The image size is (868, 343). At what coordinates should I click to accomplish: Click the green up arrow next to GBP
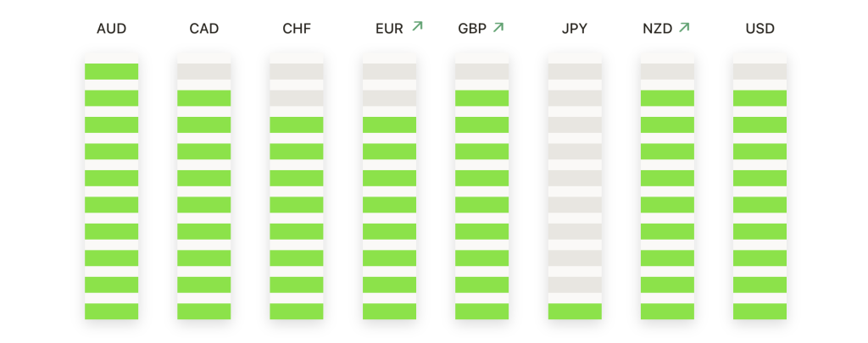(x=498, y=26)
